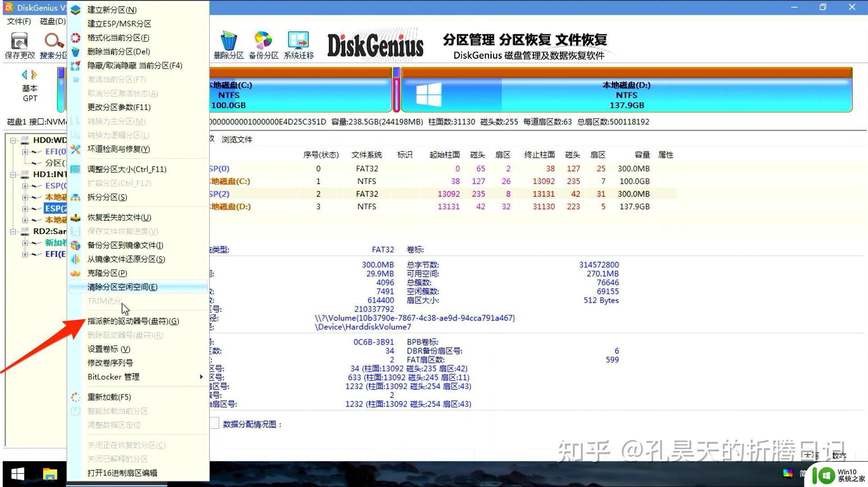Image resolution: width=868 pixels, height=487 pixels.
Task: Choose 打开16进制扇区编辑 menu entry
Action: click(122, 473)
